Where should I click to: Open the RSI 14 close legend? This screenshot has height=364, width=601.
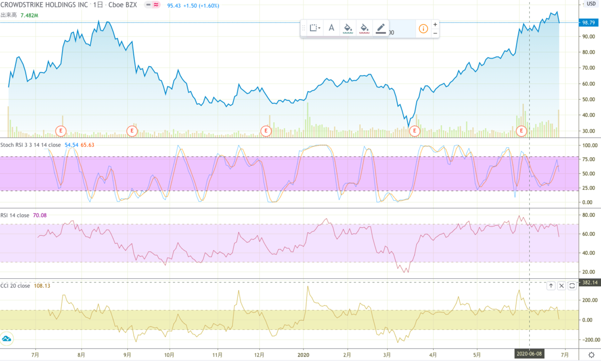[x=16, y=215]
